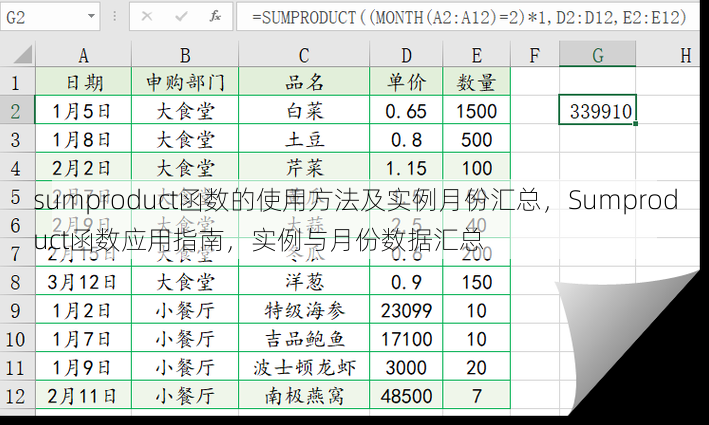Click 大食堂 in the 3月12日 row
The width and height of the screenshot is (709, 425).
185,281
